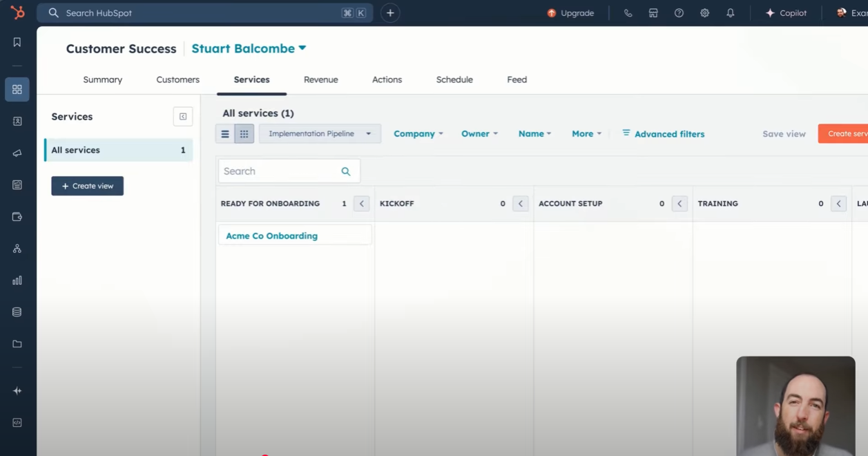
Task: Select the Services tab
Action: pyautogui.click(x=251, y=79)
